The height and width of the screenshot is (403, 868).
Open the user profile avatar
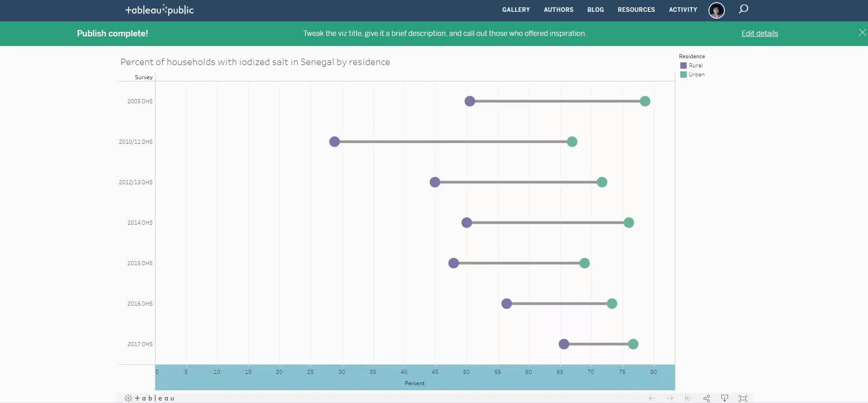(x=717, y=10)
